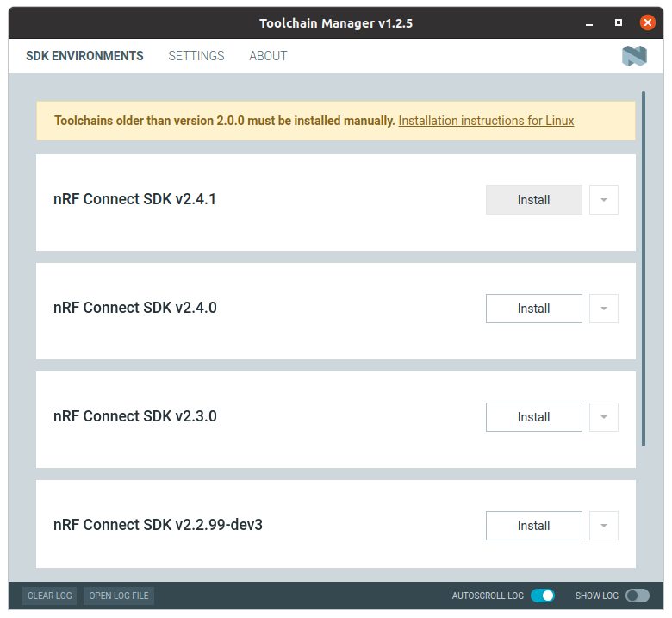Minimize the Toolchain Manager window
This screenshot has width=672, height=618.
click(589, 22)
